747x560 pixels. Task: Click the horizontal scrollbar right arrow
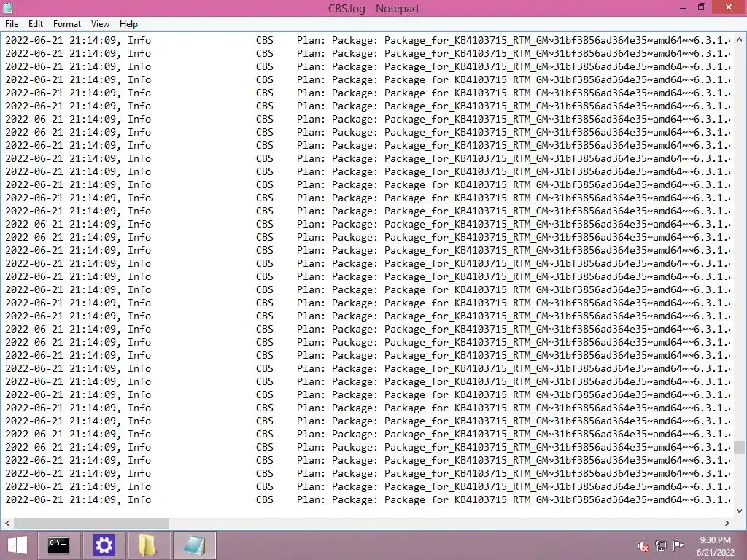727,523
